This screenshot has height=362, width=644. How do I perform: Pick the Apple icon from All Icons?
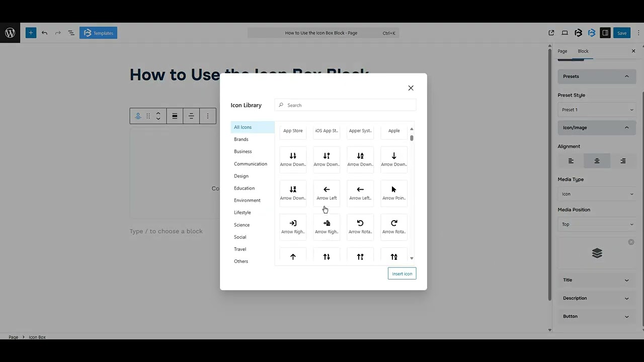pyautogui.click(x=393, y=130)
